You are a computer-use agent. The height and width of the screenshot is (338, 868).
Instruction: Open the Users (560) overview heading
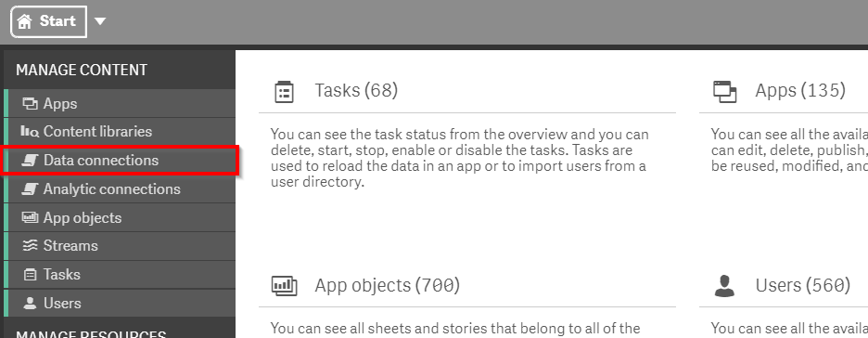click(x=803, y=285)
